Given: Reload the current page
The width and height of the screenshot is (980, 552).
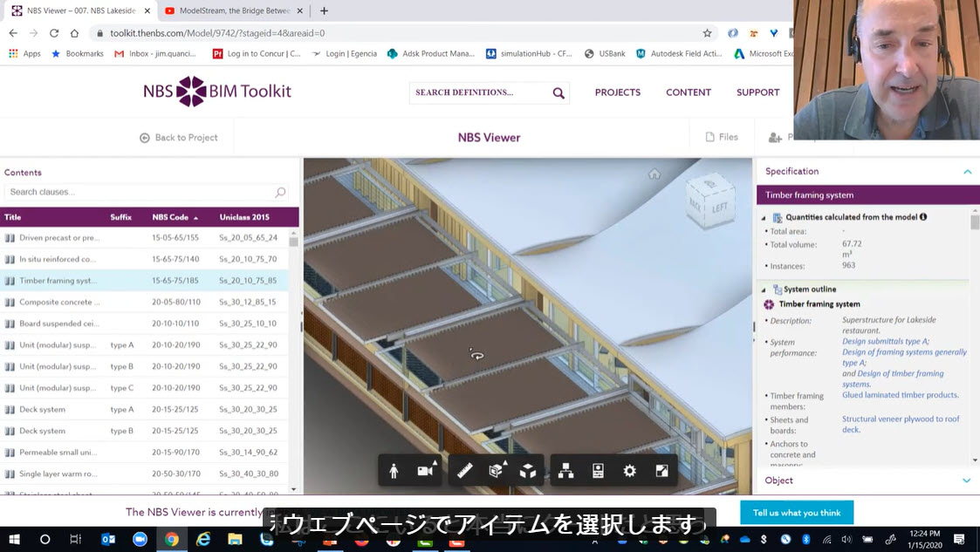Looking at the screenshot, I should click(54, 33).
